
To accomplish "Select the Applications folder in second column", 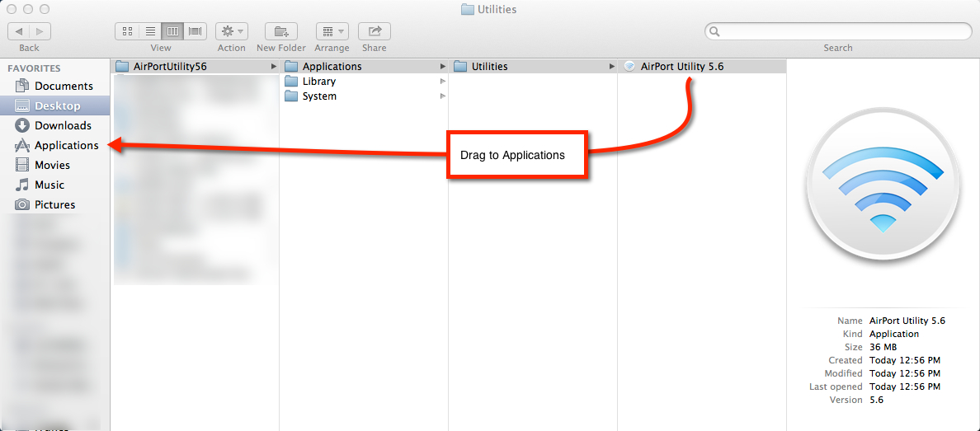I will point(365,66).
